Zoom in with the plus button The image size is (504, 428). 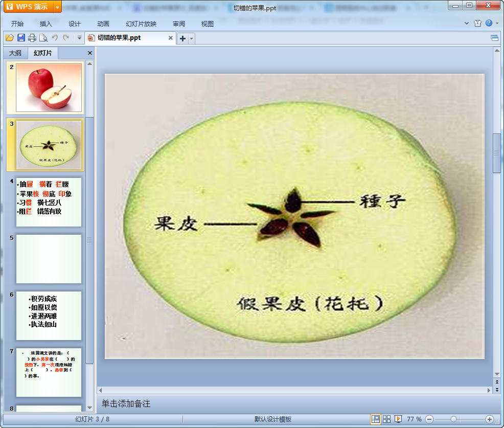point(490,419)
